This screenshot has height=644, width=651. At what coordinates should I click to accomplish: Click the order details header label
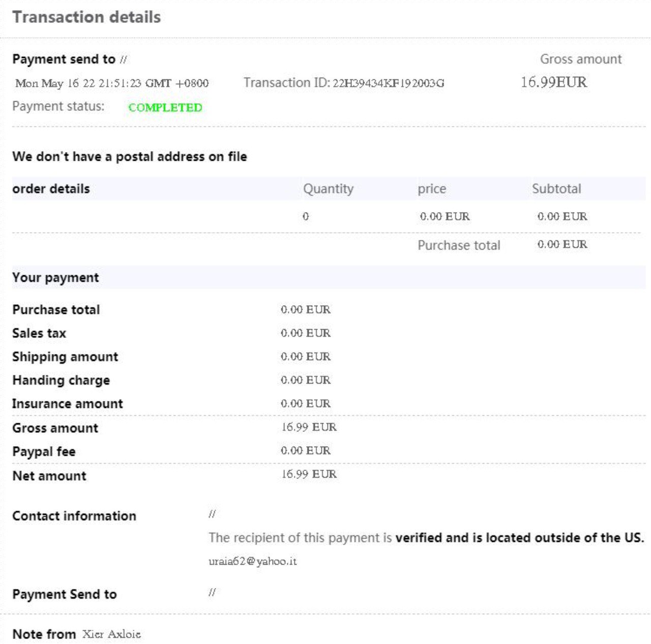(x=51, y=189)
